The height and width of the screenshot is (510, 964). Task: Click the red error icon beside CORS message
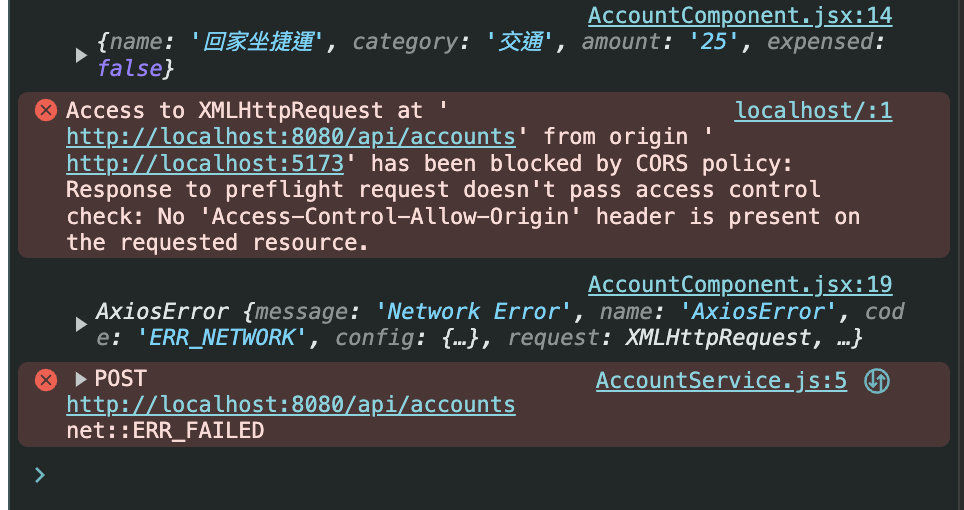tap(45, 111)
